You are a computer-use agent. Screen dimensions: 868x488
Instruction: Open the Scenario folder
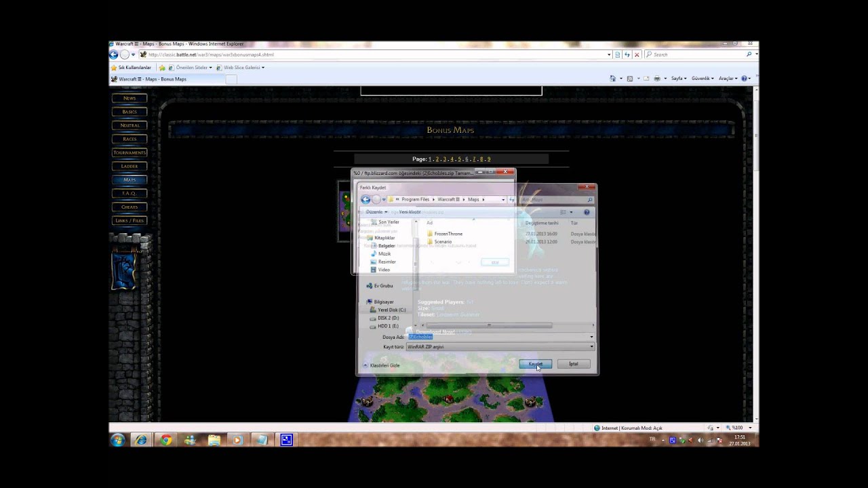439,242
